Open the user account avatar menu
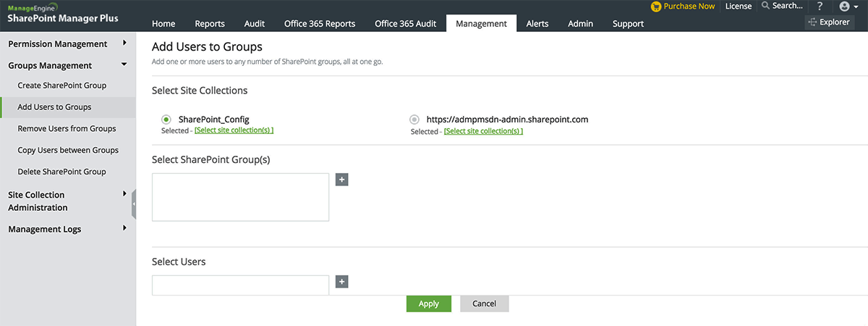868x326 pixels. pos(844,7)
